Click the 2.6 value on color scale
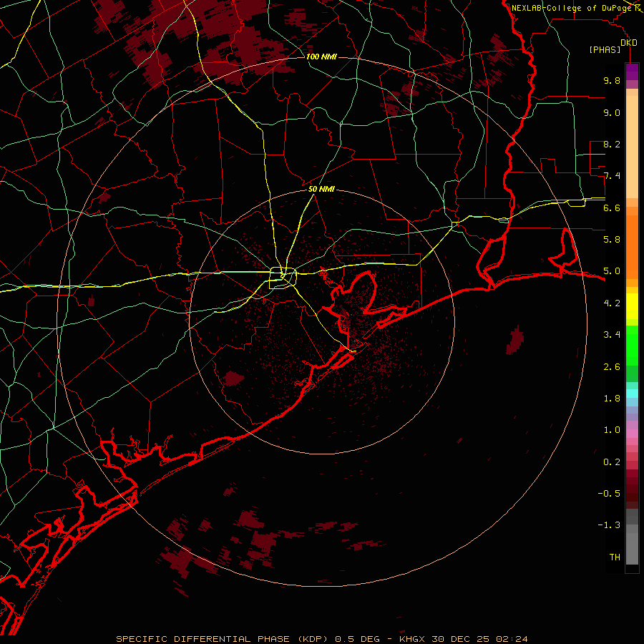Image resolution: width=644 pixels, height=644 pixels. (x=612, y=367)
